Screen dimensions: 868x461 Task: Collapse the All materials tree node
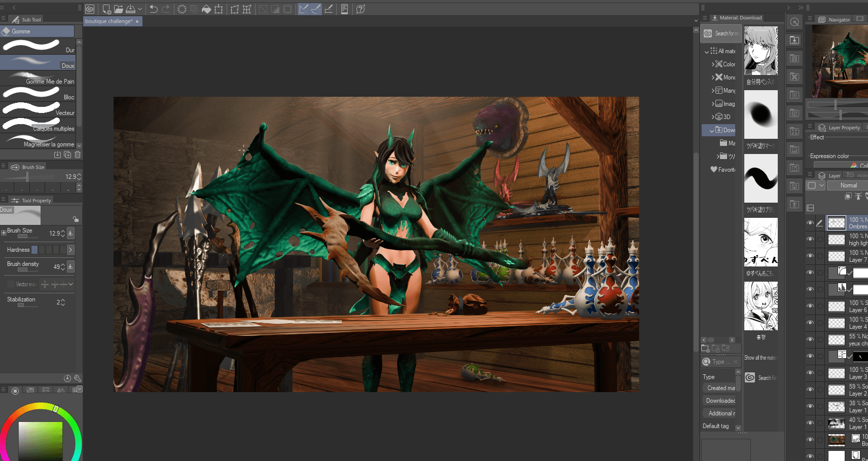pyautogui.click(x=707, y=51)
